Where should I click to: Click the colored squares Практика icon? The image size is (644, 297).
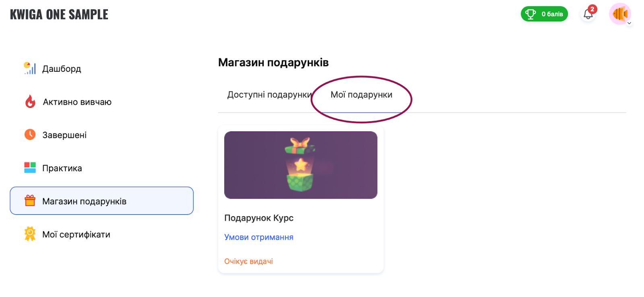coord(30,168)
